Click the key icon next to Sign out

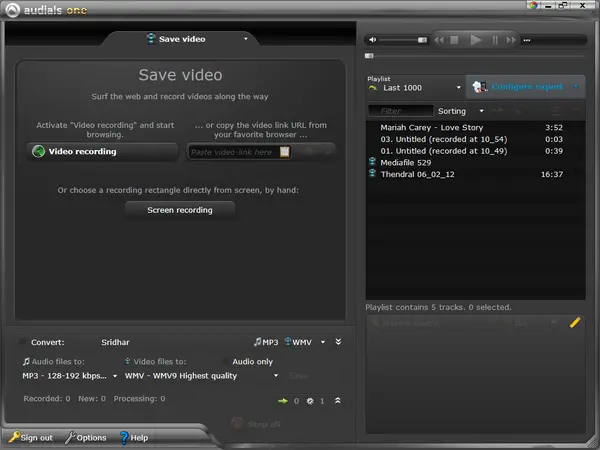14,437
